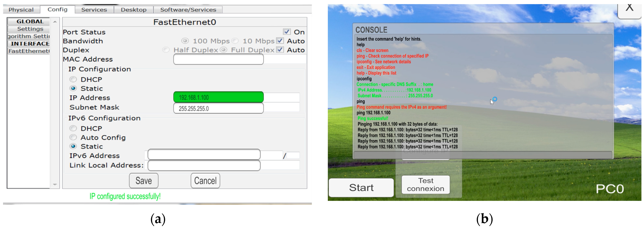Select DHCP under IP Configuration

coord(73,79)
